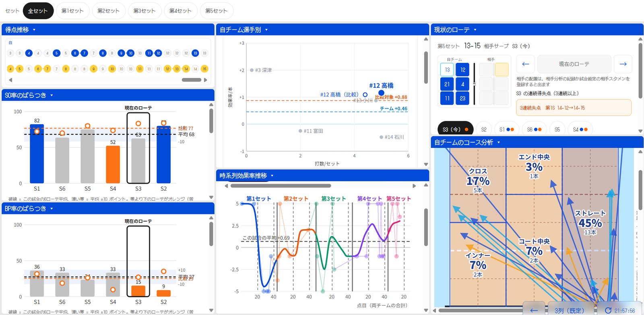Open the 得点推移 panel dropdown
The image size is (644, 315).
(34, 30)
